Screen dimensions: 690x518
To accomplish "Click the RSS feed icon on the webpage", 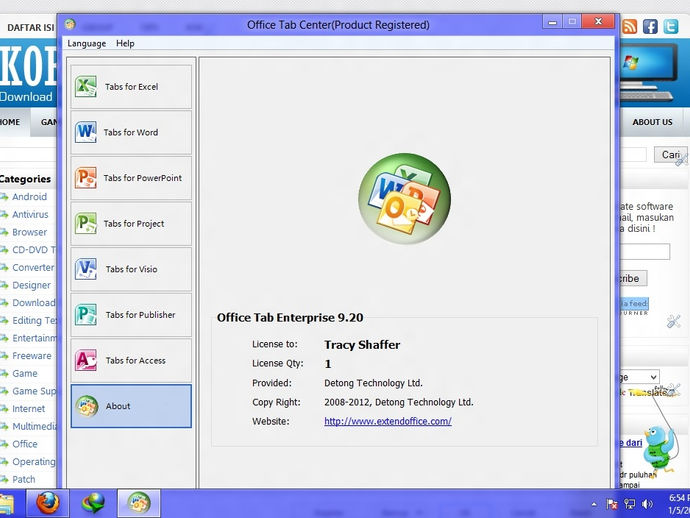I will tap(629, 27).
